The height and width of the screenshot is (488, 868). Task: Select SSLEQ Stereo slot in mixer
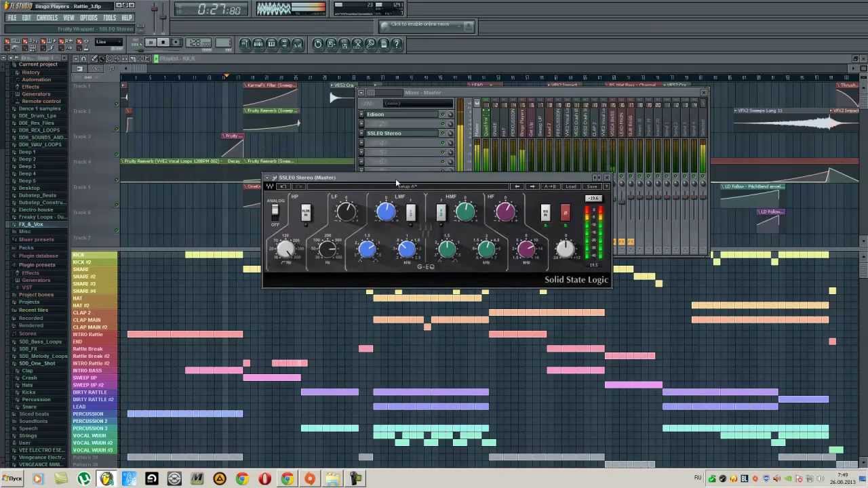click(x=402, y=134)
